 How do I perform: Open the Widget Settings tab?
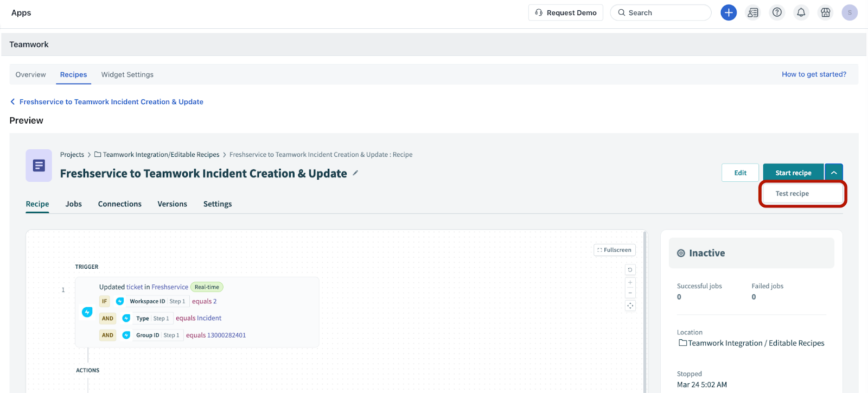127,74
